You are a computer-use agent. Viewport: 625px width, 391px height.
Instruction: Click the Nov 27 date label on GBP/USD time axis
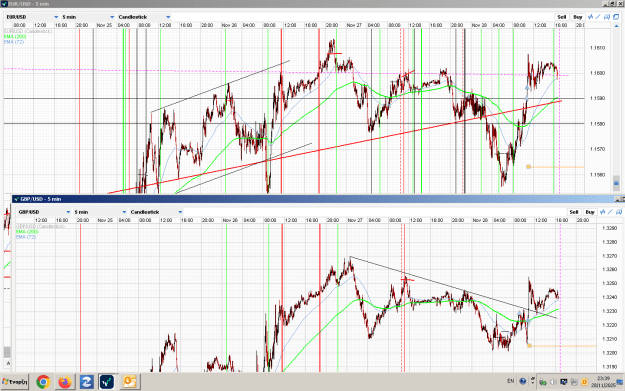pos(355,220)
